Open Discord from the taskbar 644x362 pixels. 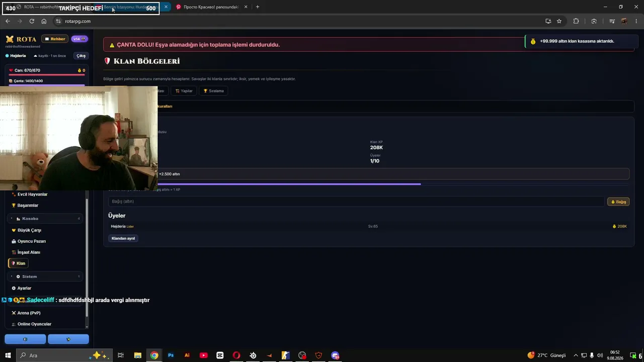click(335, 355)
